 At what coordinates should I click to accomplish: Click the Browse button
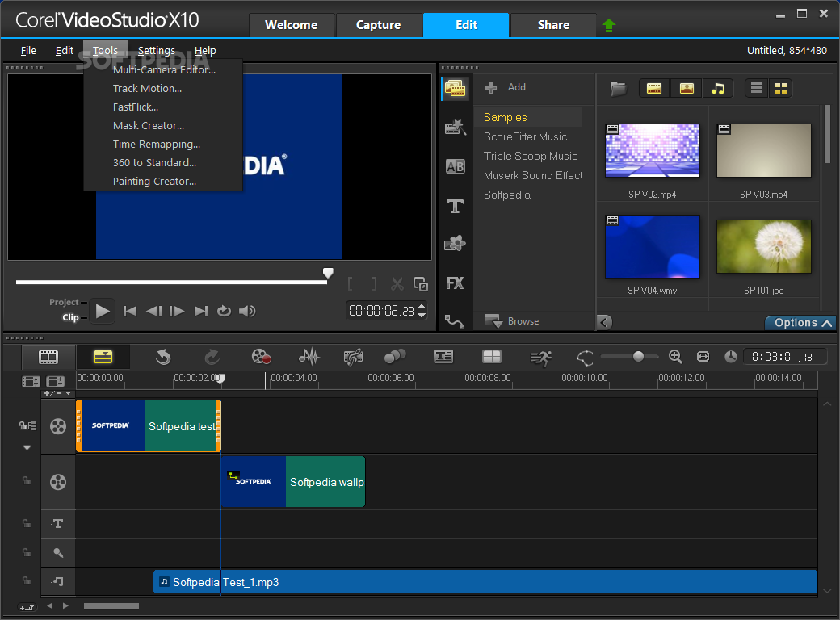[511, 321]
